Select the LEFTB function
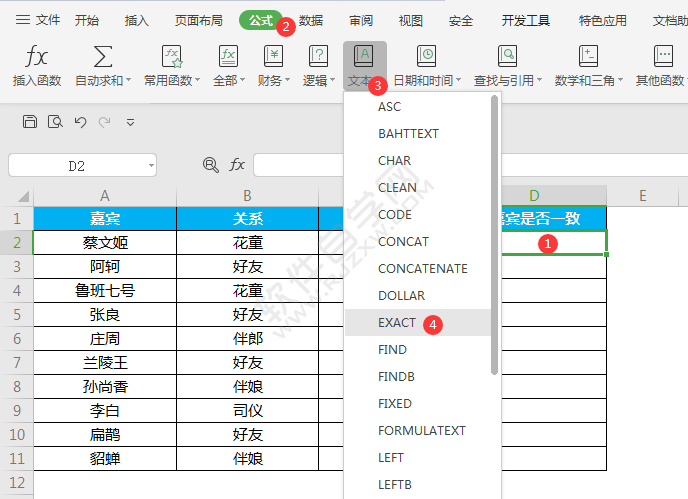Screen dimensions: 688x499 tap(418, 485)
